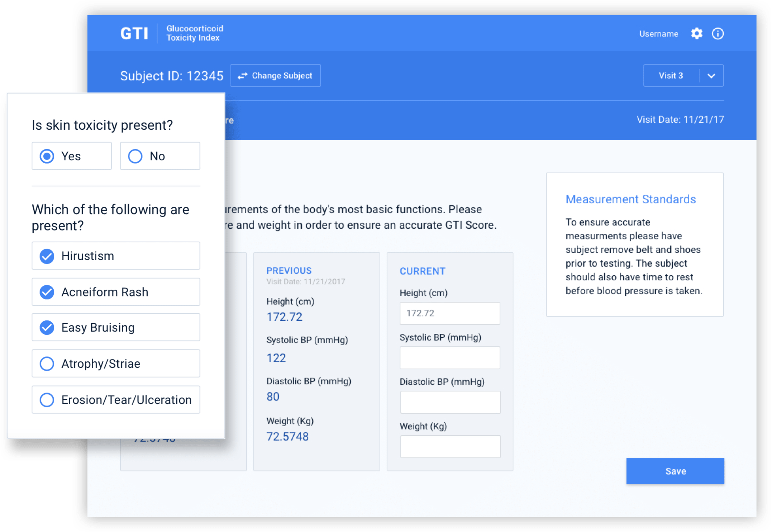Click the current Diastolic BP field

[x=450, y=402]
